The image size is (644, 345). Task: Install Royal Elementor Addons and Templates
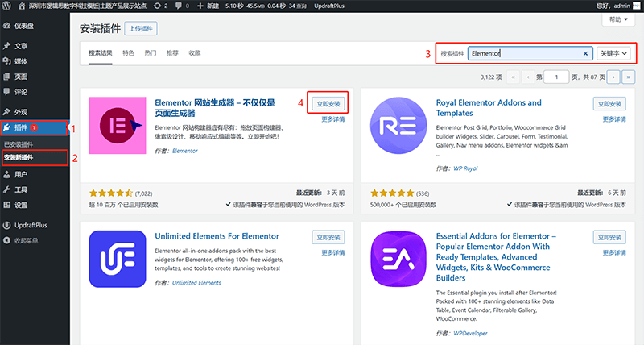point(609,104)
